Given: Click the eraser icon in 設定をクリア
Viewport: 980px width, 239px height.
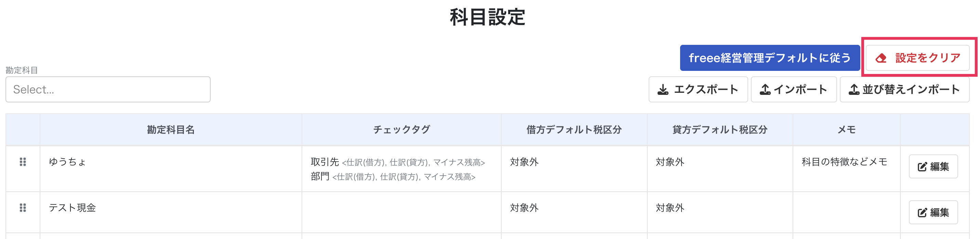Looking at the screenshot, I should pos(881,58).
